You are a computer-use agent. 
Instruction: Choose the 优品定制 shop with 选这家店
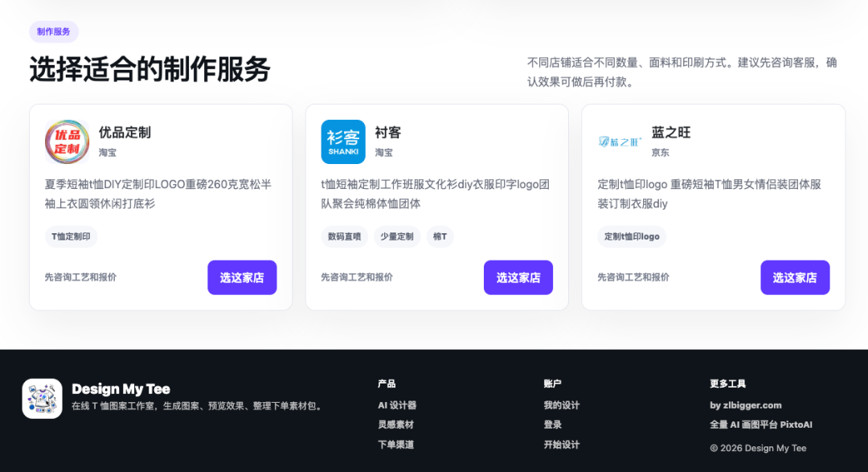pyautogui.click(x=242, y=277)
